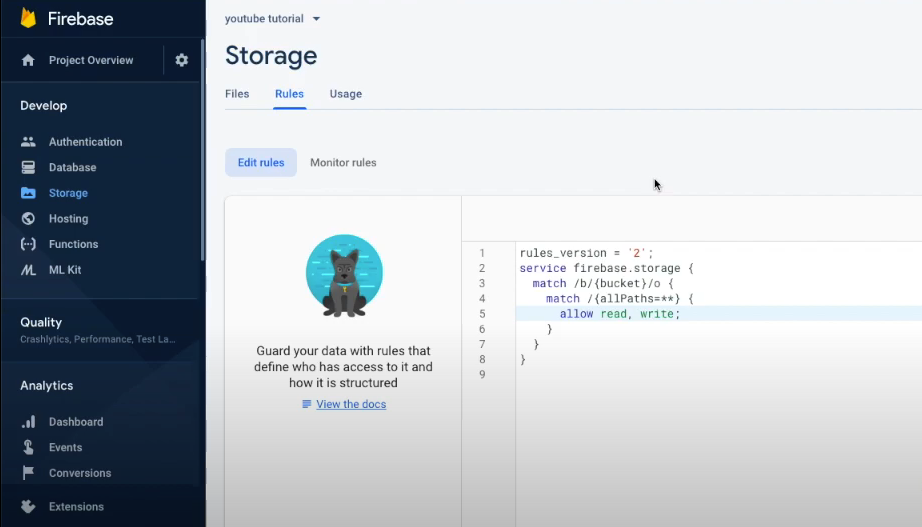The height and width of the screenshot is (527, 922).
Task: Select the Rules tab
Action: [x=289, y=94]
